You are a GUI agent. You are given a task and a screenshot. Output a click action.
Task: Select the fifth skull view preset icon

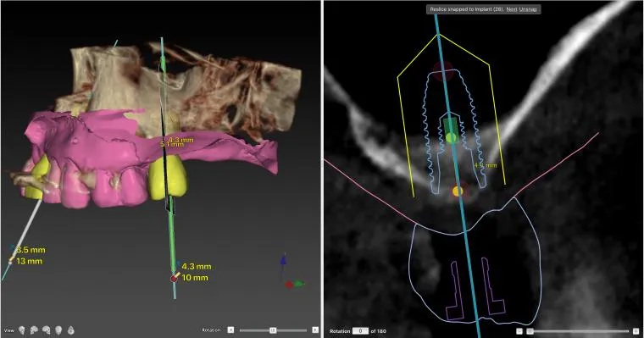pyautogui.click(x=70, y=330)
